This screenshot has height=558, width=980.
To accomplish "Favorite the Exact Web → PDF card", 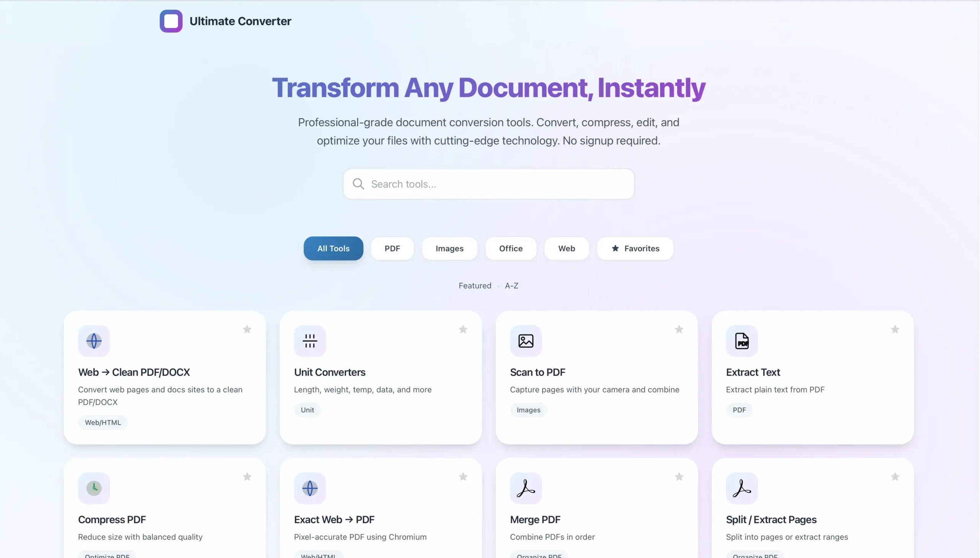I will pos(463,476).
